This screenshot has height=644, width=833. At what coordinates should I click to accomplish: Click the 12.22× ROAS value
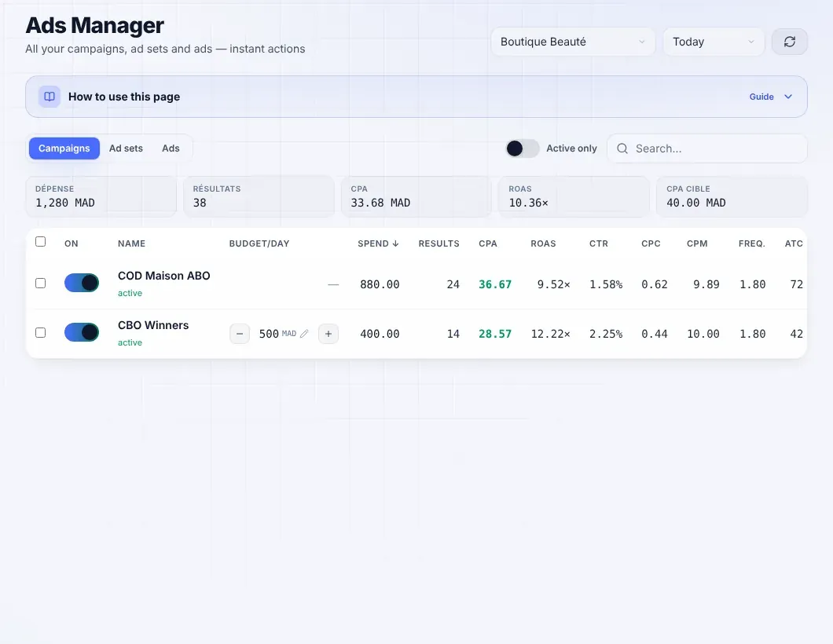[x=550, y=334]
